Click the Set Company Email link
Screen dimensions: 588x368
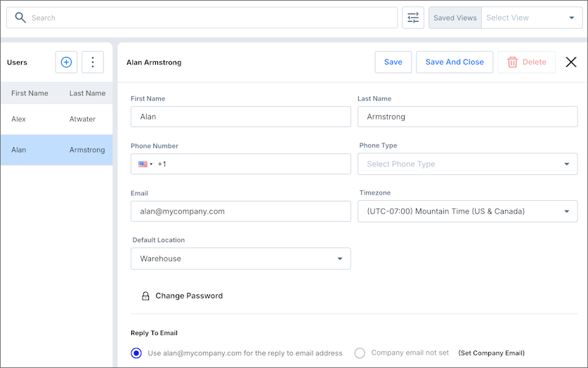(x=491, y=353)
